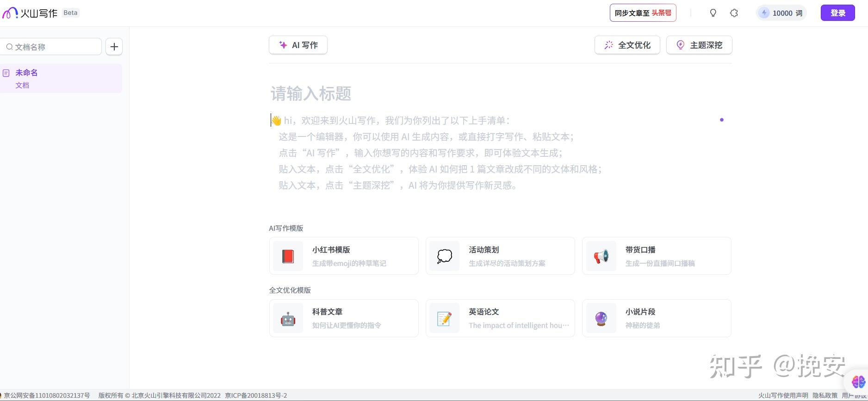
Task: Click the 全文优化 button
Action: pyautogui.click(x=627, y=45)
